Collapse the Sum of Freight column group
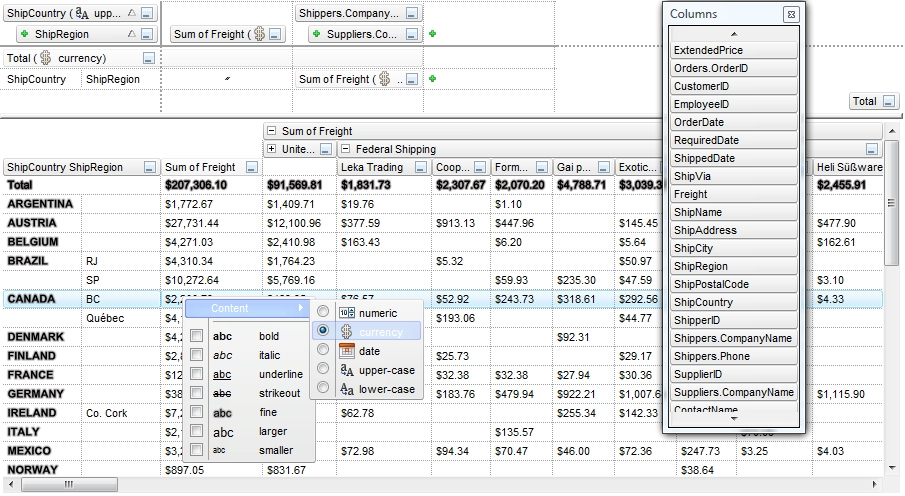The height and width of the screenshot is (496, 905). pyautogui.click(x=270, y=131)
